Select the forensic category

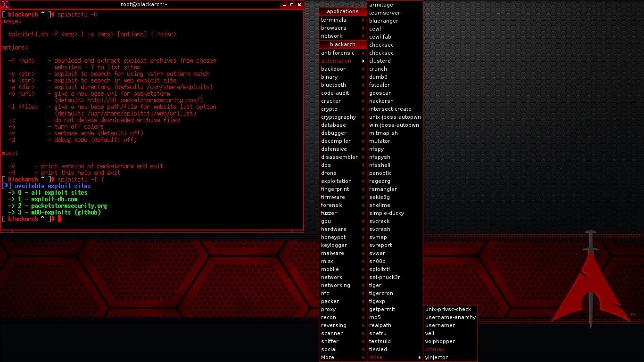[x=332, y=205]
